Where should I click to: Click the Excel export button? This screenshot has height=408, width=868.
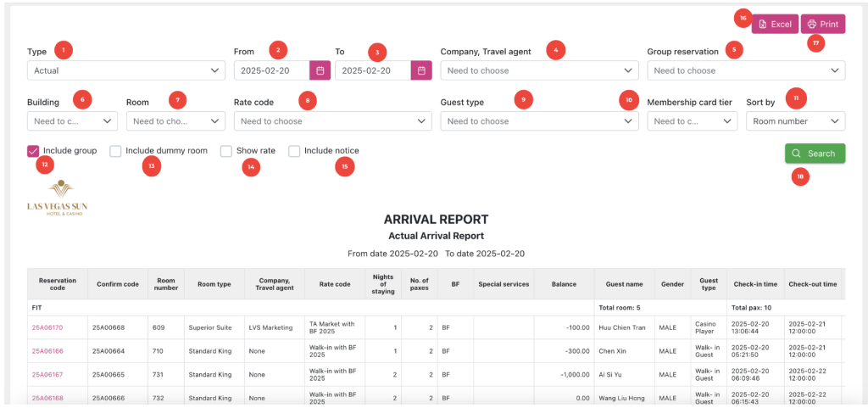(775, 25)
